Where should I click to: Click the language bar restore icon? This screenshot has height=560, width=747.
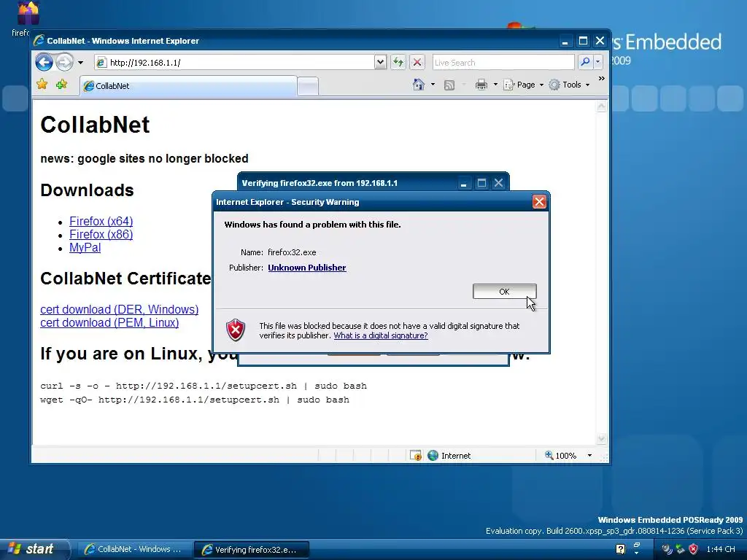click(x=636, y=545)
